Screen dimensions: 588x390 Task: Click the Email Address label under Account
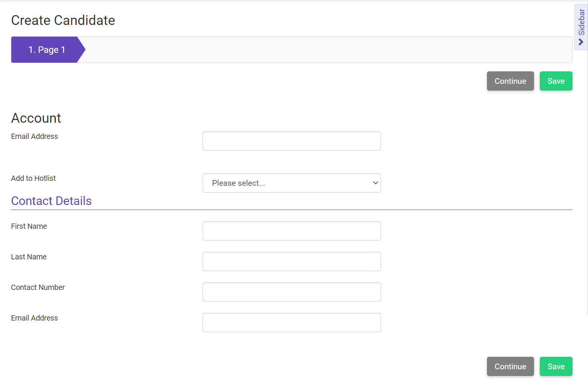click(34, 136)
